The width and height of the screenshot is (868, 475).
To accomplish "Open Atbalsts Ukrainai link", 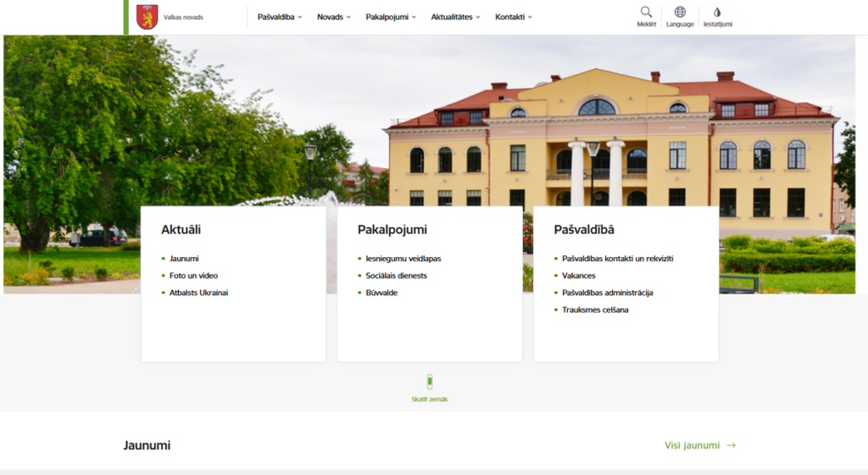I will coord(198,293).
